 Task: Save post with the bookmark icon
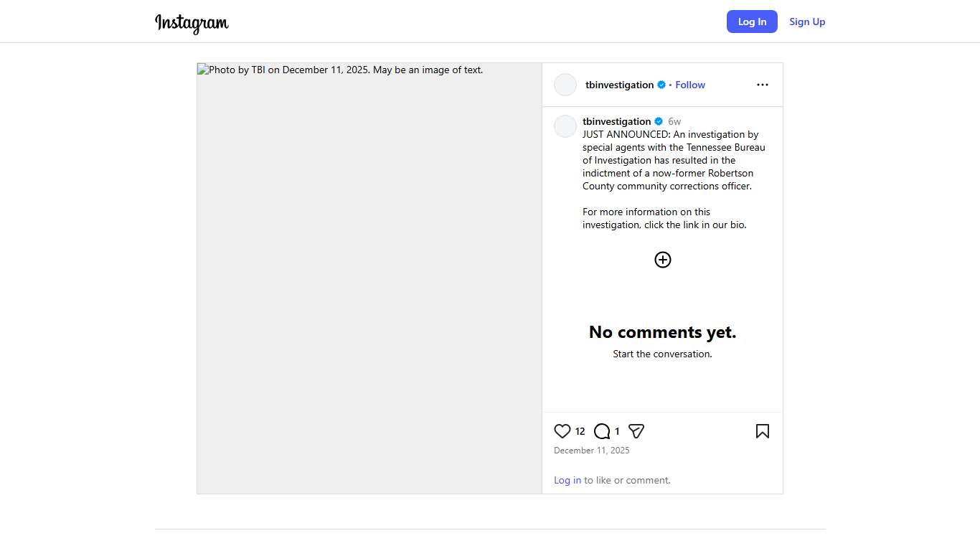762,431
